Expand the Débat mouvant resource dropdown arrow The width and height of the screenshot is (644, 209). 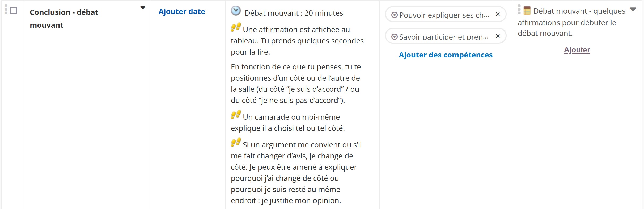tap(633, 10)
